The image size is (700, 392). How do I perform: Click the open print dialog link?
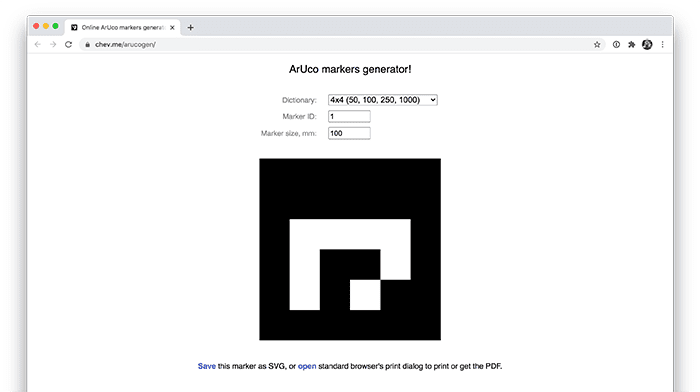click(x=307, y=366)
